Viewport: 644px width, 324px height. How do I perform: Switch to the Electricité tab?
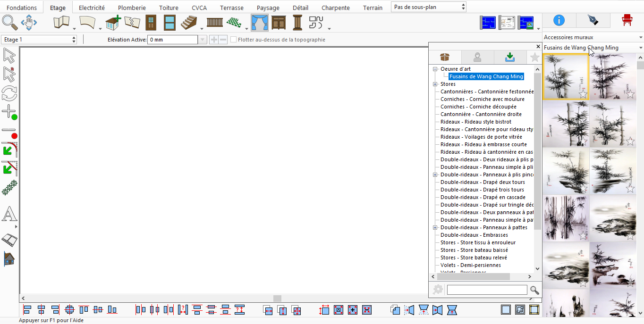point(92,8)
